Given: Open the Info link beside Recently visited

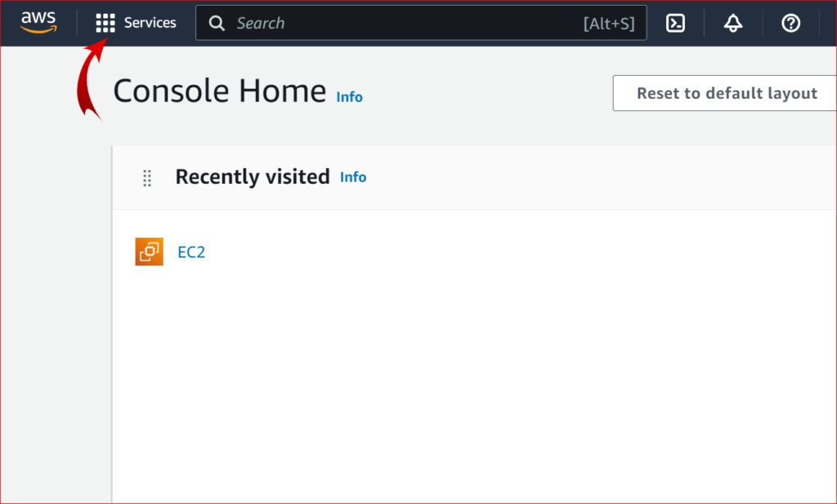Looking at the screenshot, I should coord(353,177).
